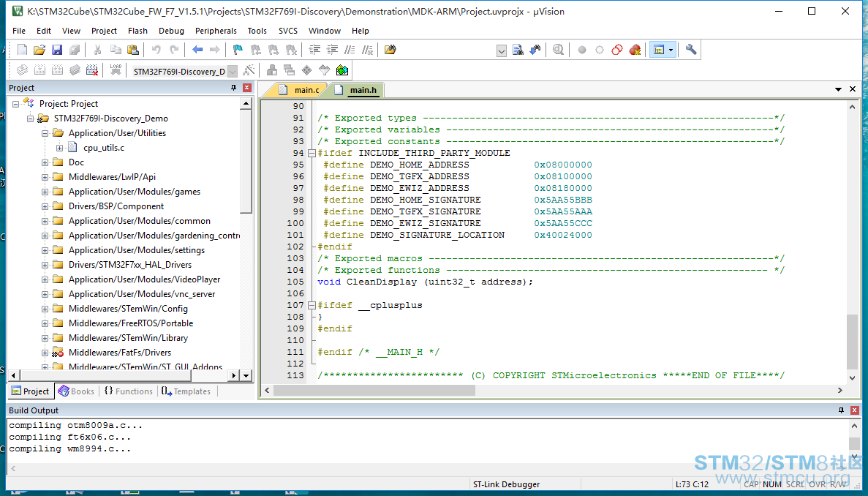This screenshot has height=496, width=868.
Task: Switch to the main.c editor tab
Action: pyautogui.click(x=300, y=90)
